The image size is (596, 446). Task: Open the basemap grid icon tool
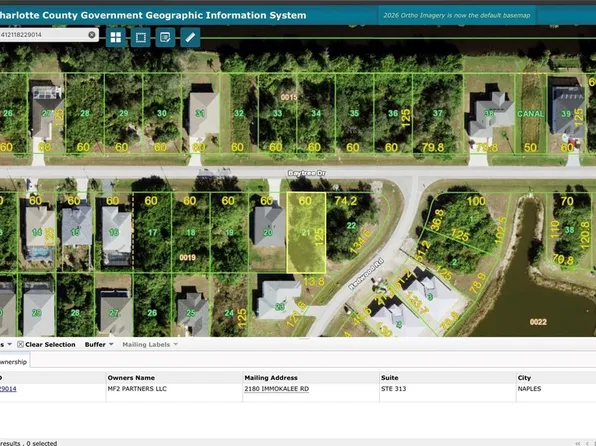click(116, 37)
